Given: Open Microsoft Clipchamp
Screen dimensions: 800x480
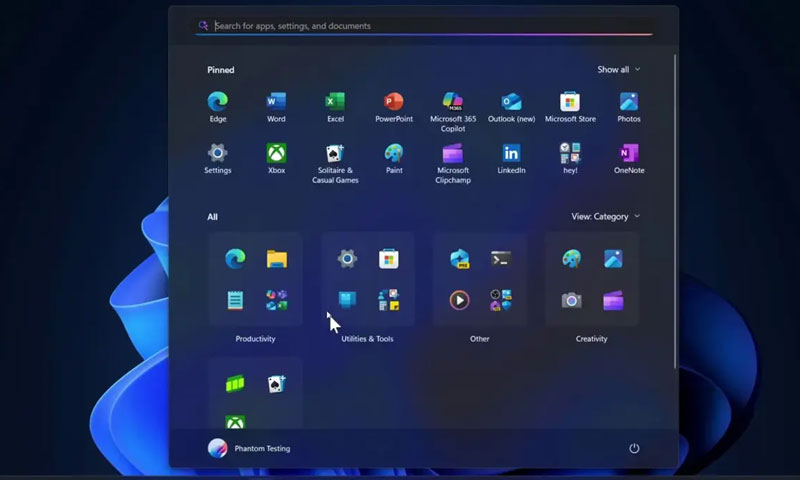Looking at the screenshot, I should (x=453, y=163).
